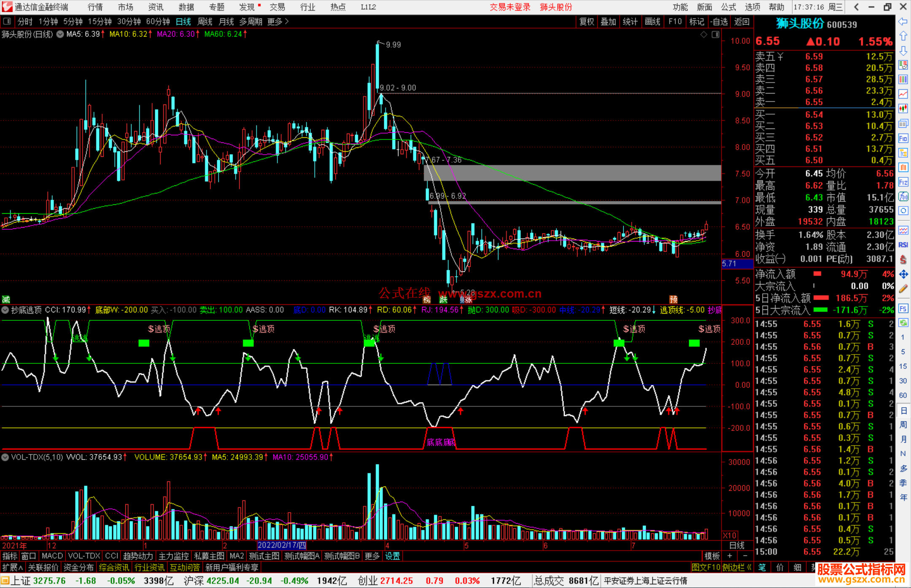
Task: Expand the 抄底逃顶 indicator dropdown circle
Action: [x=5, y=310]
